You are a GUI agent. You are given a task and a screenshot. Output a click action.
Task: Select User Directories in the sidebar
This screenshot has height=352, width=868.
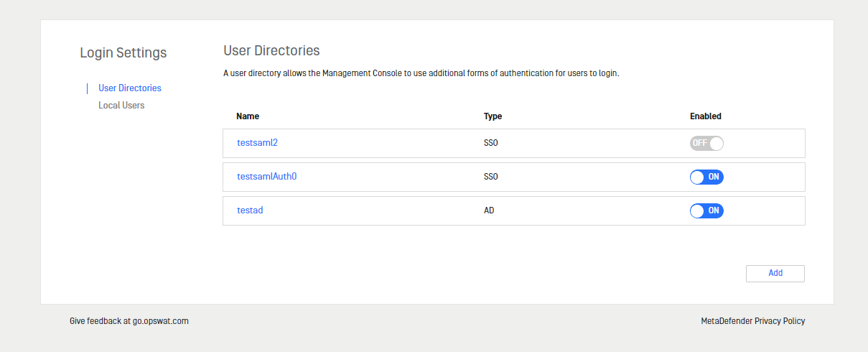pos(130,88)
